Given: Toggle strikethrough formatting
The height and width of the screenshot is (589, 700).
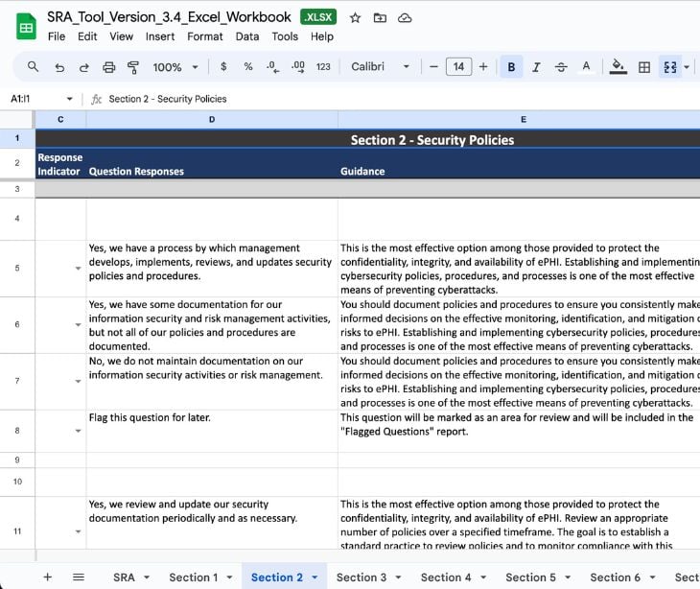Looking at the screenshot, I should [x=561, y=67].
